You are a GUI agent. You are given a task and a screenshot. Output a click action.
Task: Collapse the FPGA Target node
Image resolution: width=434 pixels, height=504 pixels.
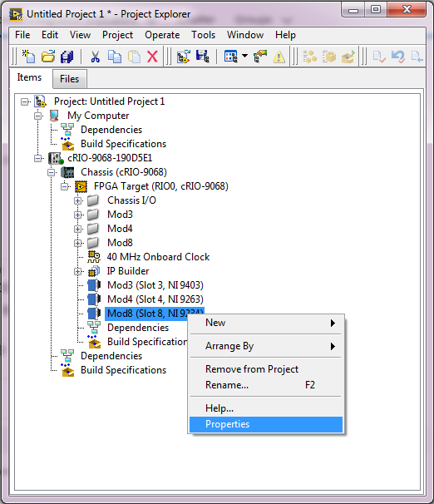(x=64, y=186)
